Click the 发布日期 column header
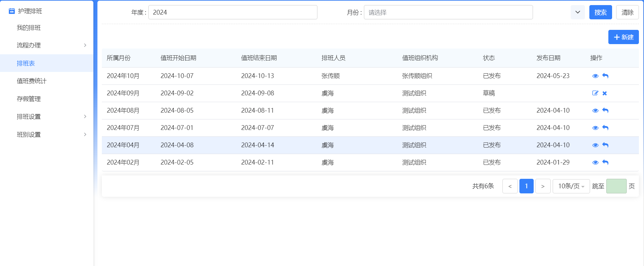 point(548,58)
